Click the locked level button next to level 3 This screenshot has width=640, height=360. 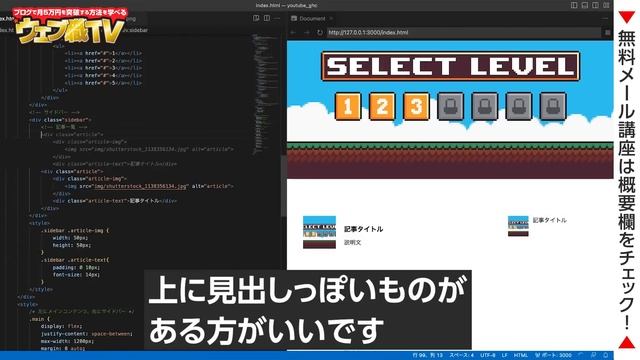450,107
